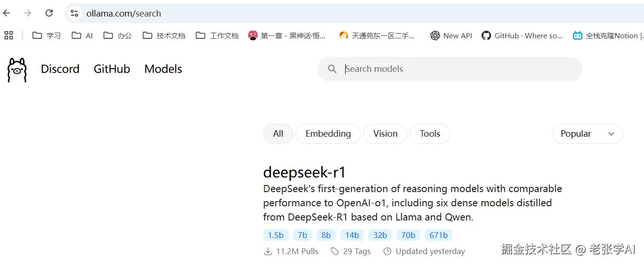Select the 671b size tag
The image size is (644, 264).
click(x=438, y=235)
